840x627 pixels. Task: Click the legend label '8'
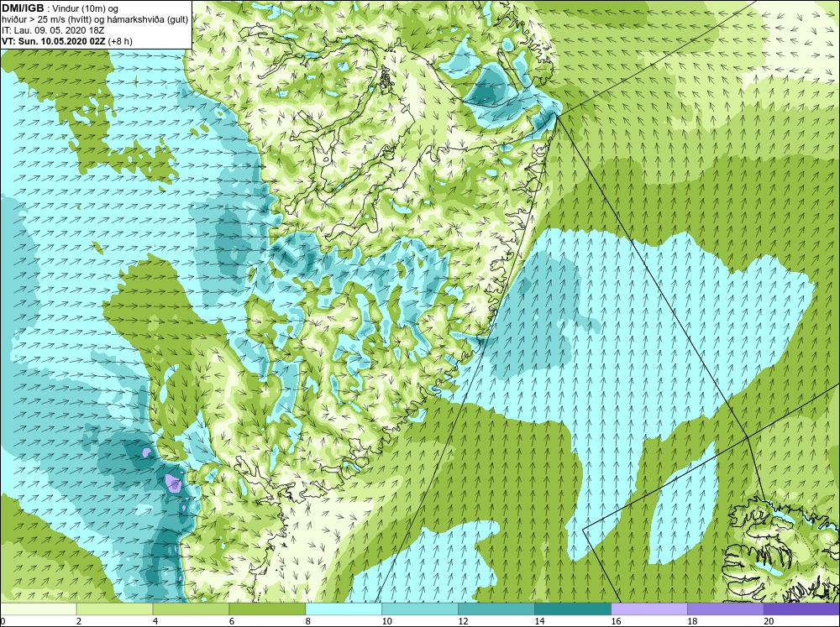[308, 621]
